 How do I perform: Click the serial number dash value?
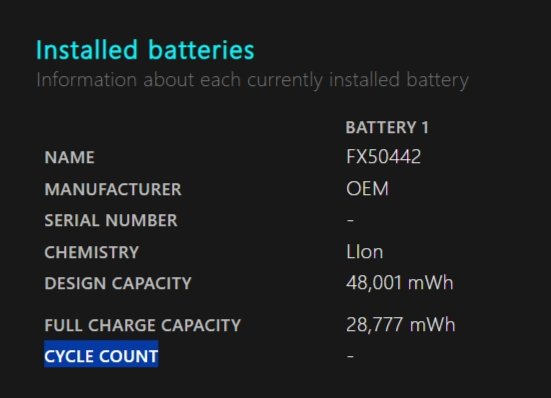click(x=350, y=220)
